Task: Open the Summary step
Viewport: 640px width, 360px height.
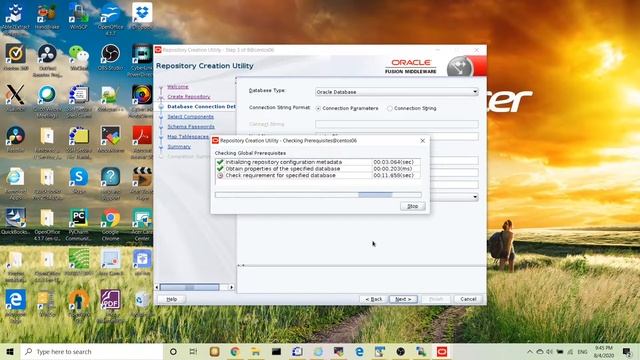Action: [x=179, y=147]
